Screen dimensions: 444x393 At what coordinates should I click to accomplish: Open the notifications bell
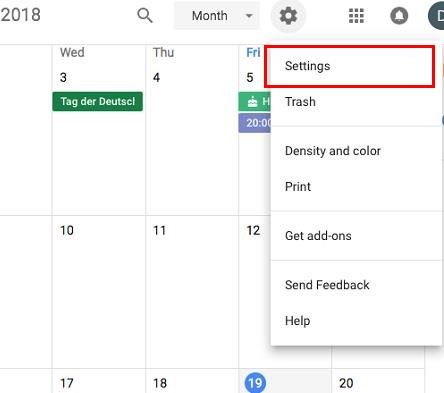click(399, 16)
